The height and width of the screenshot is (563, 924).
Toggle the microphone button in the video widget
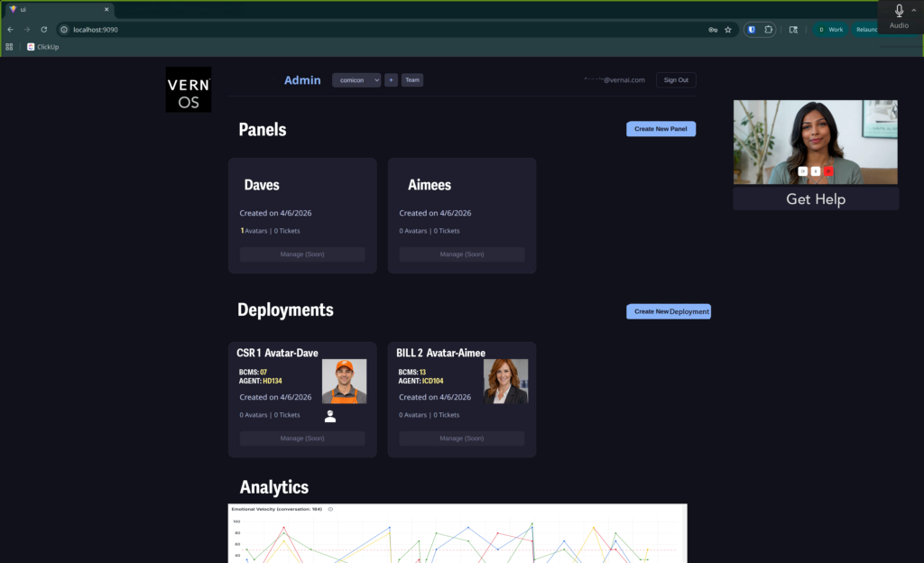coord(816,171)
